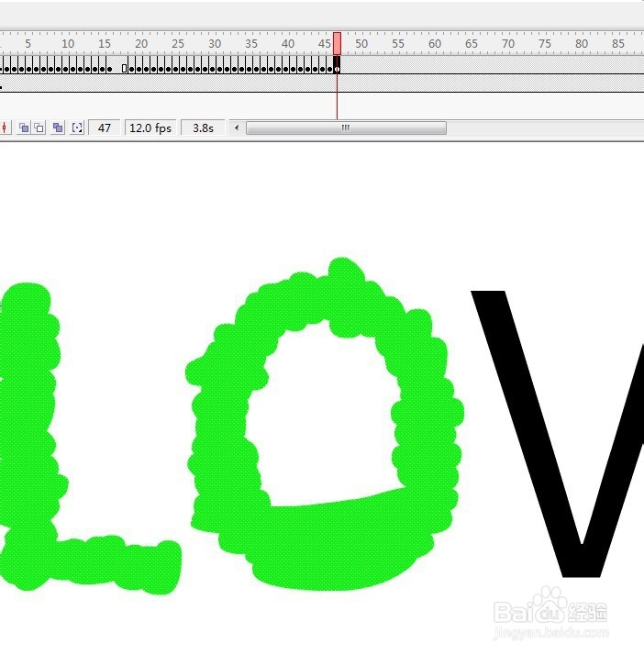
Task: Click the green painted letter L on stage
Action: (29, 439)
